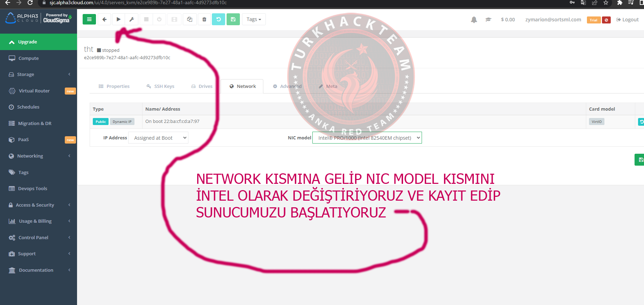Screen dimensions: 644x305
Task: Open the IP Address dropdown
Action: coord(158,138)
